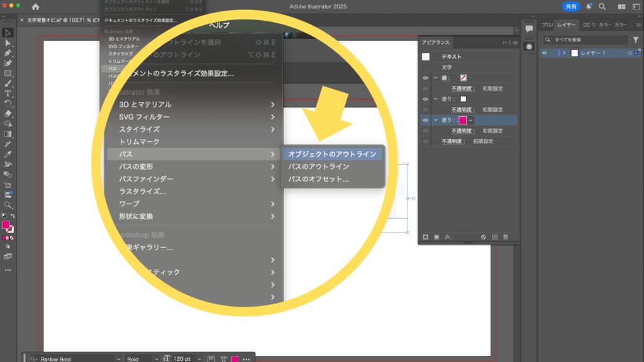The width and height of the screenshot is (644, 362).
Task: Click the すべてを検索 layer search field
Action: (585, 40)
